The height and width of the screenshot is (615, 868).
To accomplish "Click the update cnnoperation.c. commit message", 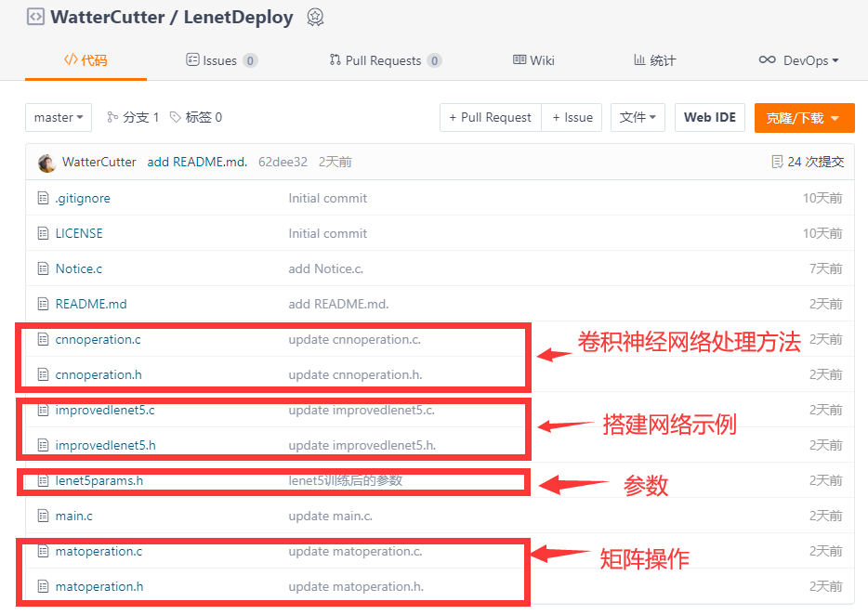I will pos(355,339).
